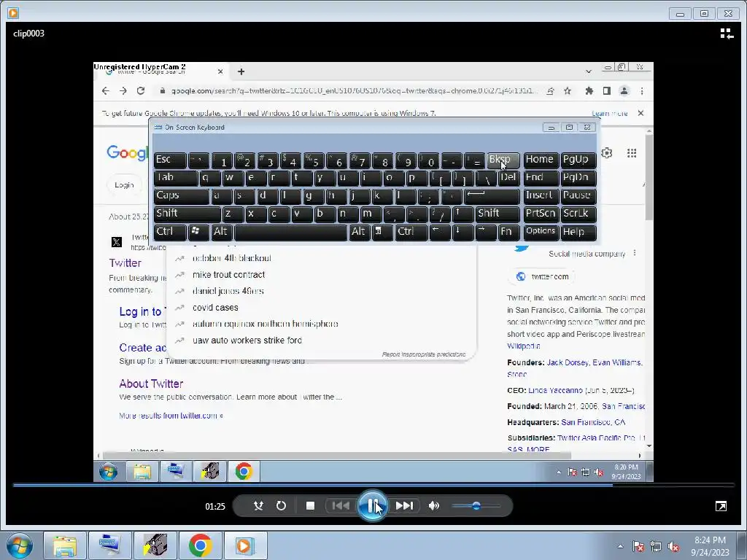Open File Explorer from the taskbar
Viewport: 747px width, 560px height.
point(65,545)
